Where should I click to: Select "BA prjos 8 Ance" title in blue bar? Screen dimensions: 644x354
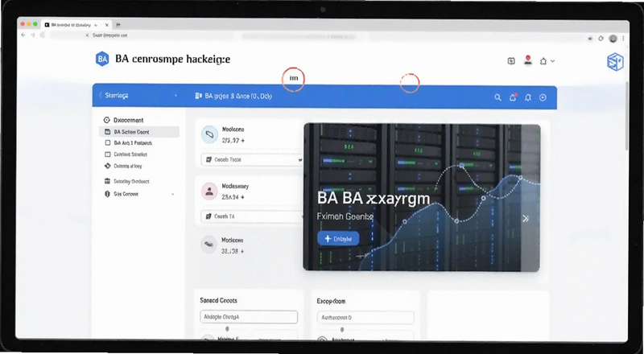pyautogui.click(x=238, y=96)
